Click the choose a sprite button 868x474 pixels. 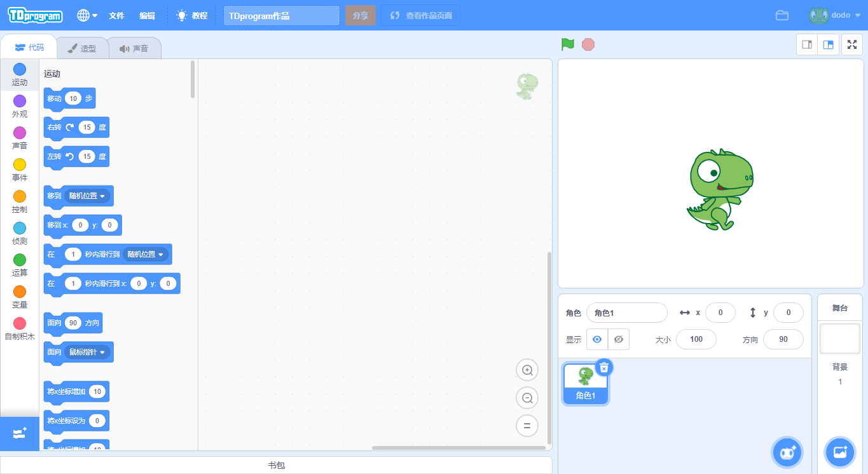pos(787,452)
